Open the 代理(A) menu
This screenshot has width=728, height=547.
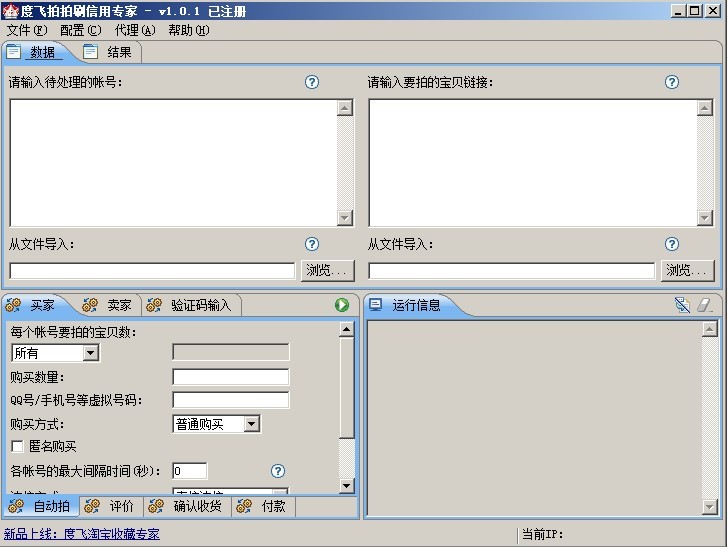click(135, 31)
